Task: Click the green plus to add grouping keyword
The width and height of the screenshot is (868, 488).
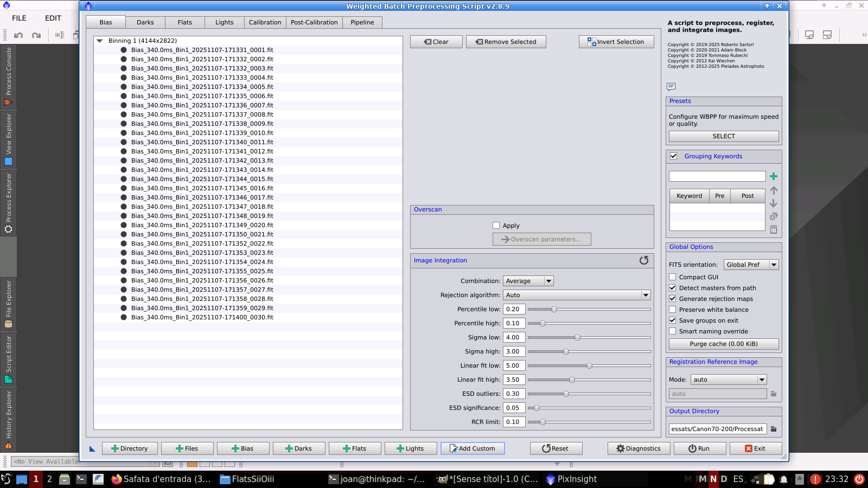Action: 774,176
